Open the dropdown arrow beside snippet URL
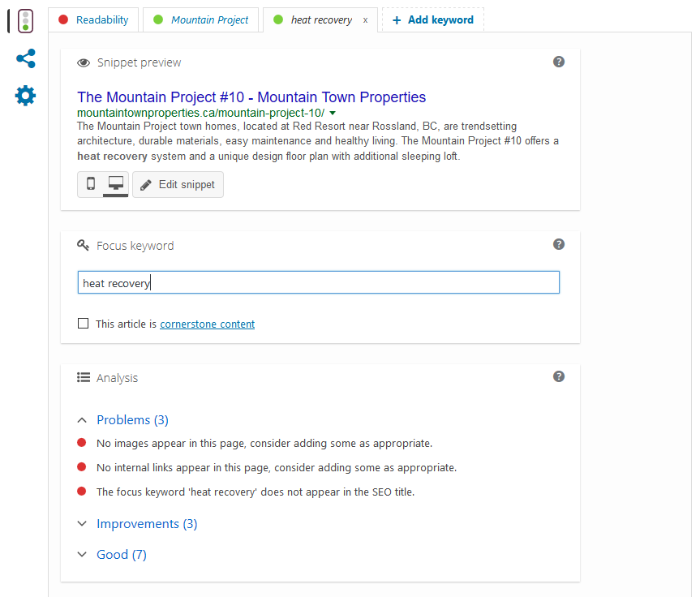Image resolution: width=700 pixels, height=597 pixels. (333, 113)
